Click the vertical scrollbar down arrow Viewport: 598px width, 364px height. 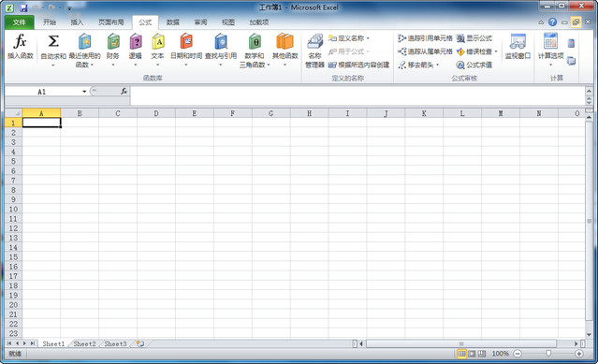click(x=589, y=335)
